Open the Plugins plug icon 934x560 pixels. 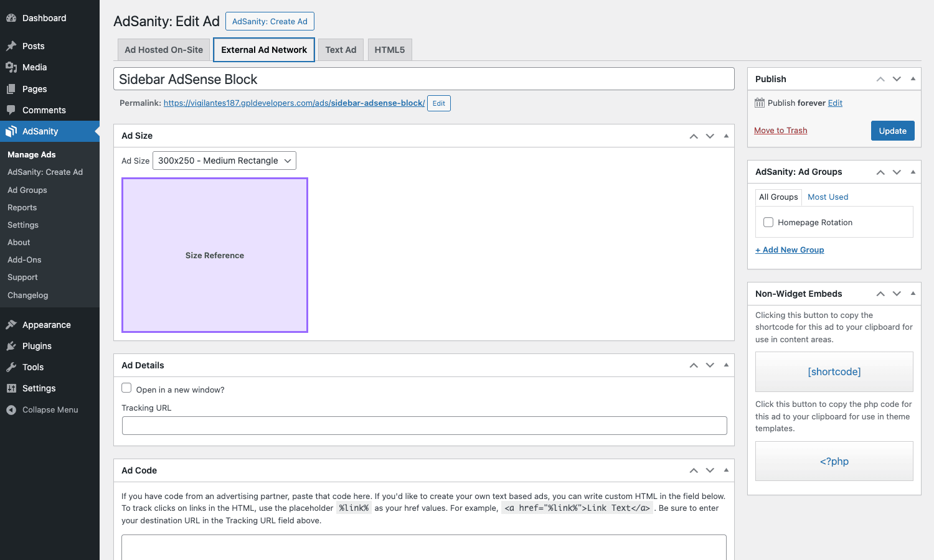pos(11,346)
